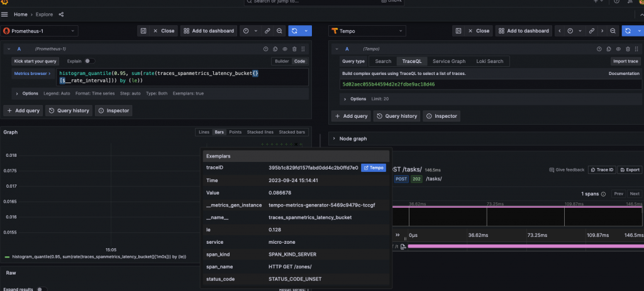Toggle the Explain switch
The image size is (644, 291).
(x=89, y=61)
